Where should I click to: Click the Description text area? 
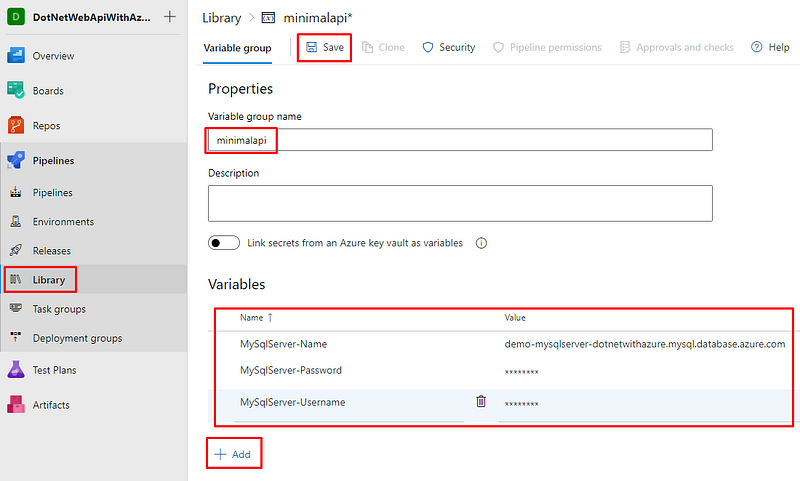(x=460, y=203)
